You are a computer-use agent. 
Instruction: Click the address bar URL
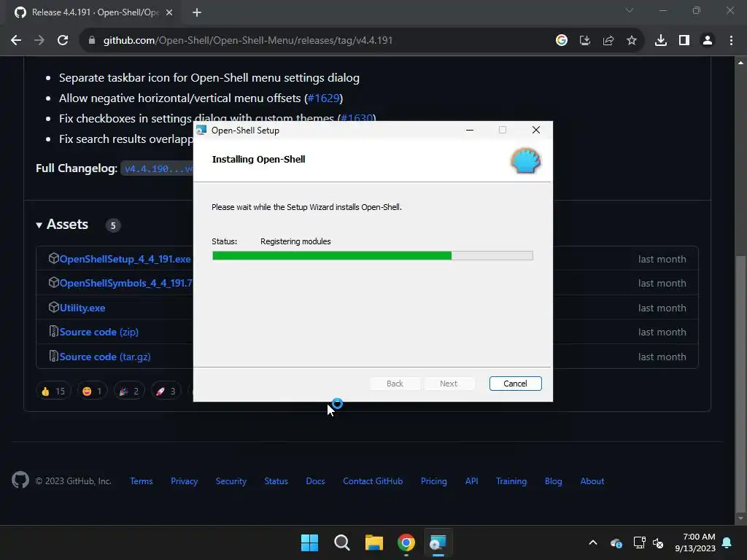tap(248, 41)
